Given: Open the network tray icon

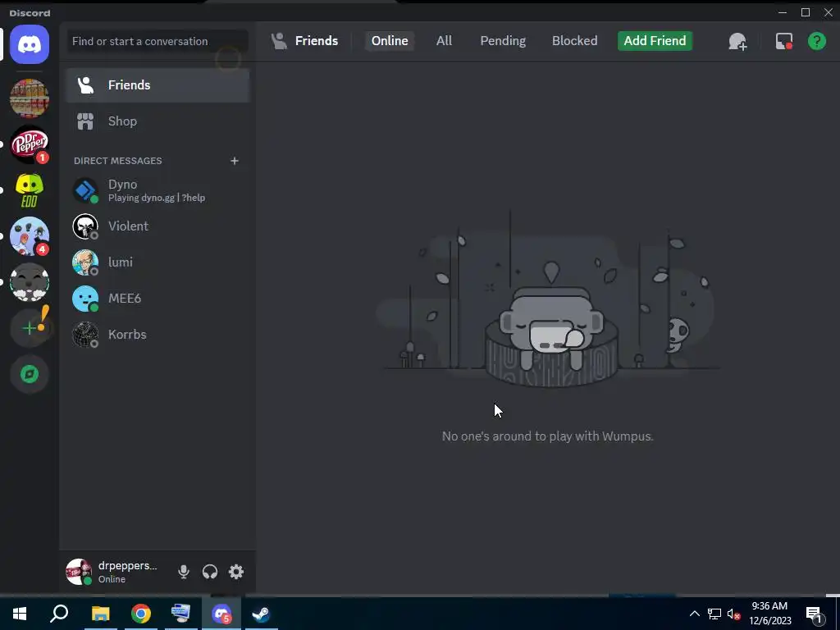Looking at the screenshot, I should [714, 614].
